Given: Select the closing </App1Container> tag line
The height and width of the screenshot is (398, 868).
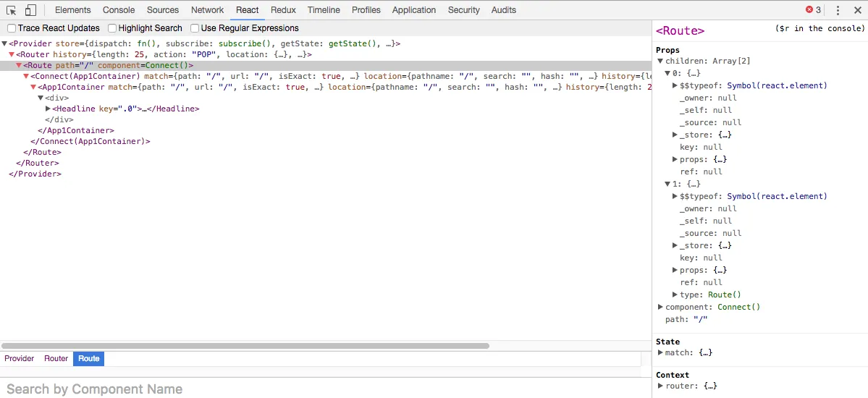Looking at the screenshot, I should tap(76, 131).
